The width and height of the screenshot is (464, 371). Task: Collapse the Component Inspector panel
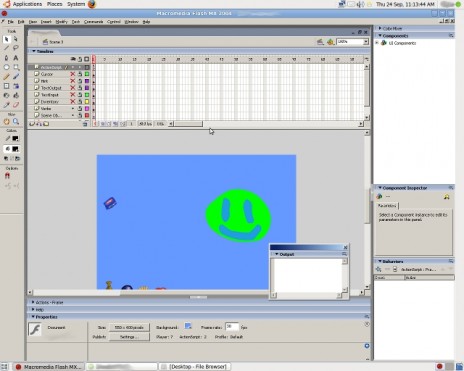(380, 188)
